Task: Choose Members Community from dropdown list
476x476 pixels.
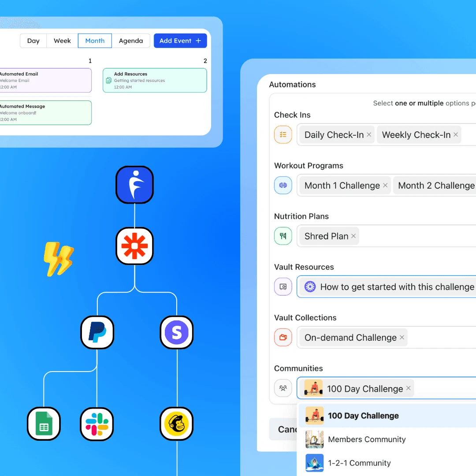Action: [x=387, y=439]
